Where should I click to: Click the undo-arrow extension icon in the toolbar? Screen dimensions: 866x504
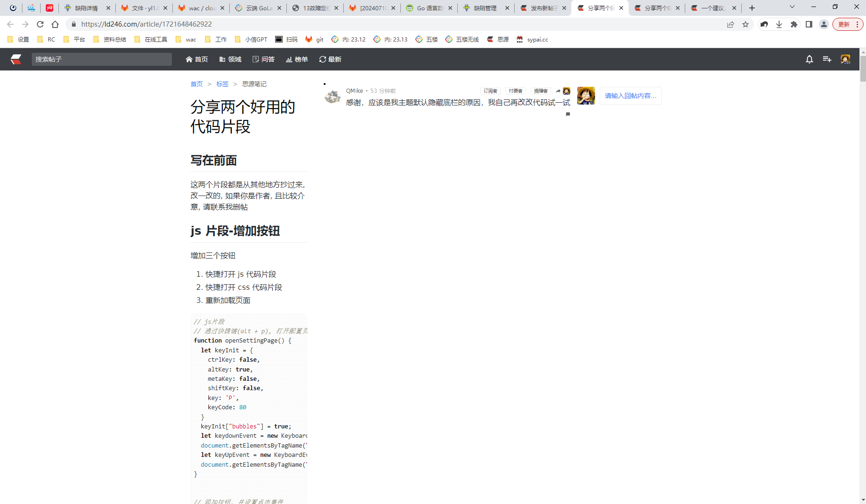pos(764,24)
